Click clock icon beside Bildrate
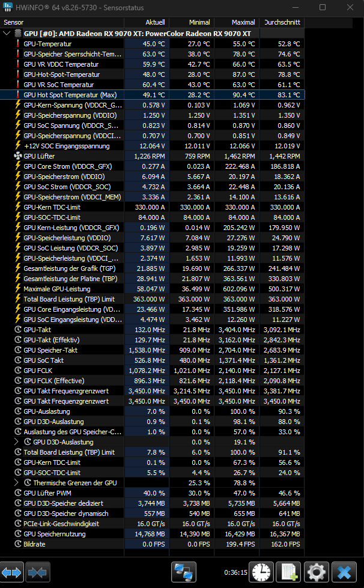The width and height of the screenshot is (364, 588). point(17,544)
